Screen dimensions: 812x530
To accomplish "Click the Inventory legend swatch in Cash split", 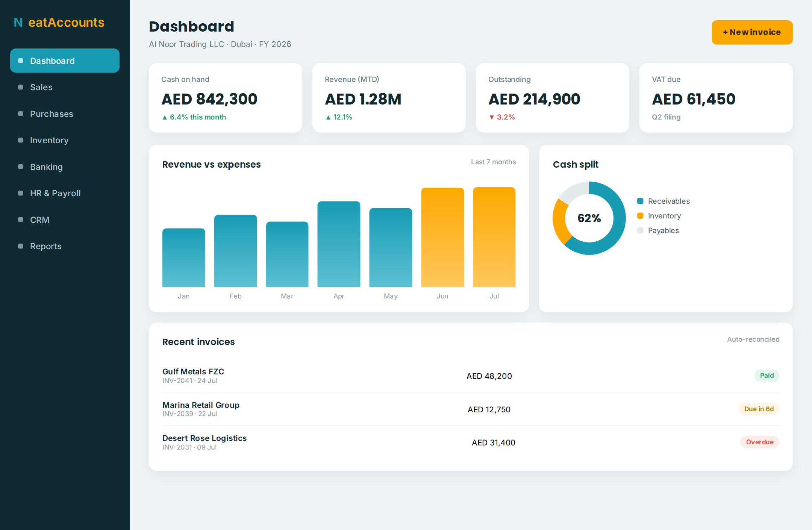I will 640,216.
